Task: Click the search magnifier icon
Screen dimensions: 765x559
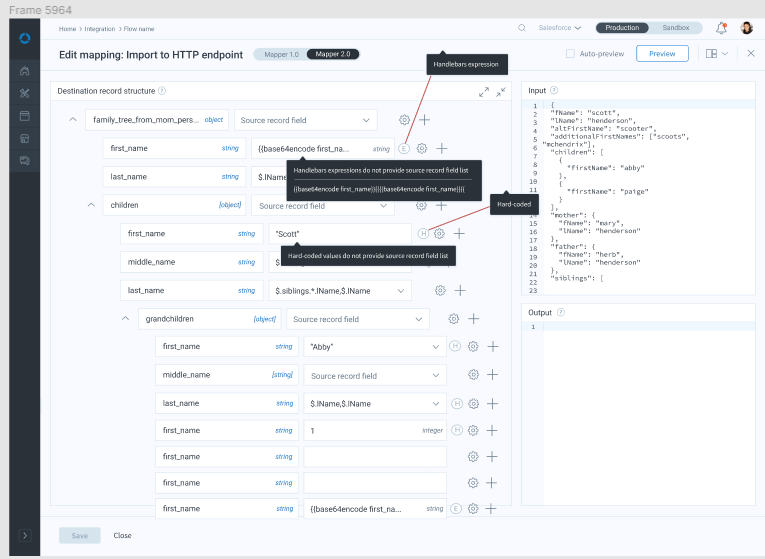Action: pyautogui.click(x=522, y=28)
